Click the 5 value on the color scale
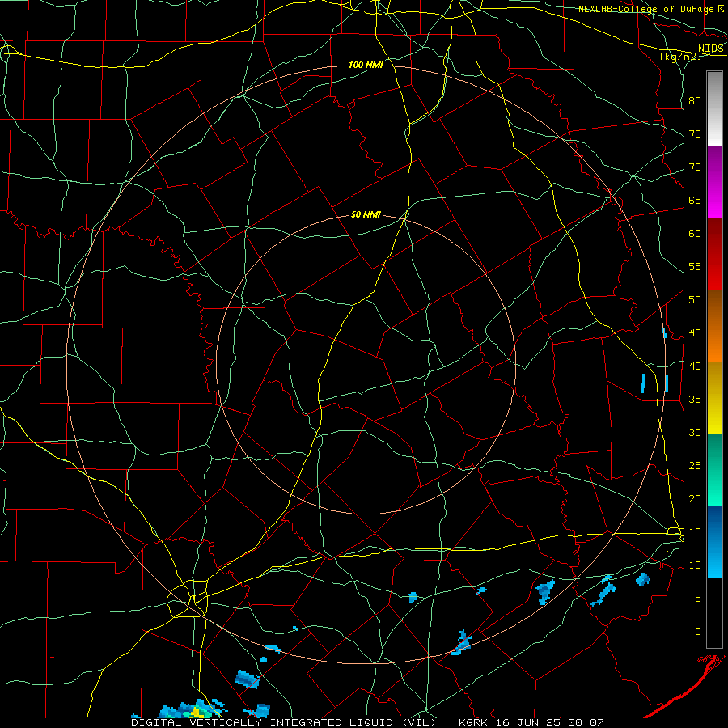Image resolution: width=728 pixels, height=728 pixels. pos(698,599)
